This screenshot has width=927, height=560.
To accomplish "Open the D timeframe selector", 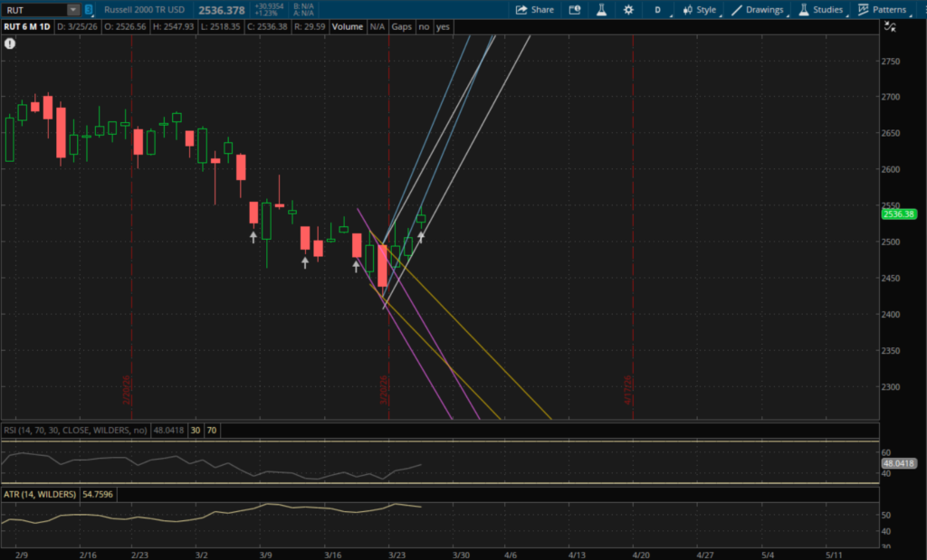I will pyautogui.click(x=657, y=10).
